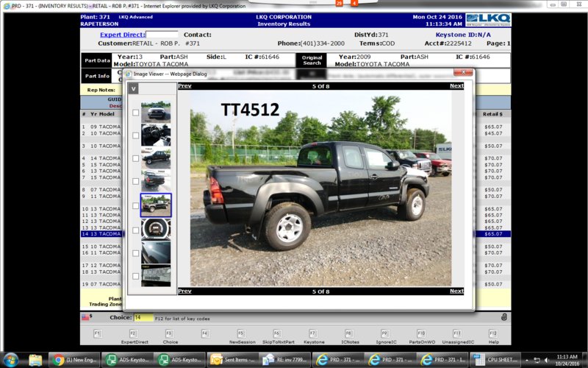Check the box beside the rear tailgate thumbnail
This screenshot has height=368, width=588.
(136, 181)
